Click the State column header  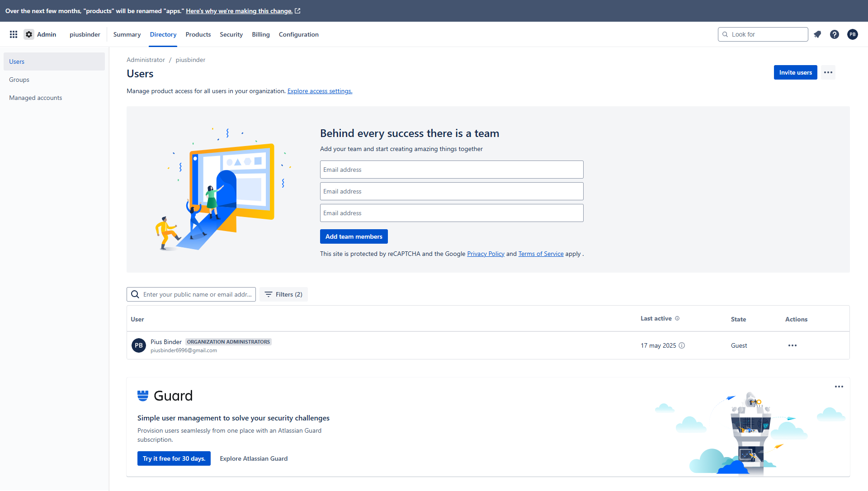739,319
